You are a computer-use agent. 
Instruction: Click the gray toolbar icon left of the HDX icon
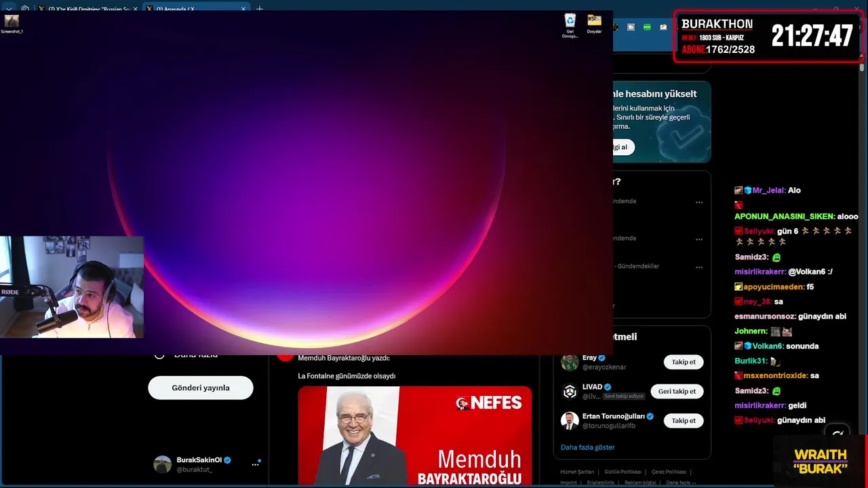(631, 27)
